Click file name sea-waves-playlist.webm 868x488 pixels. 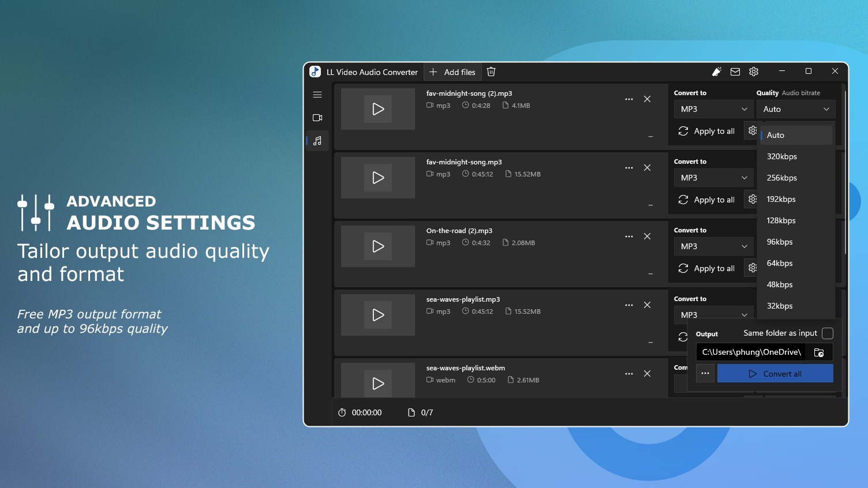[x=466, y=368]
